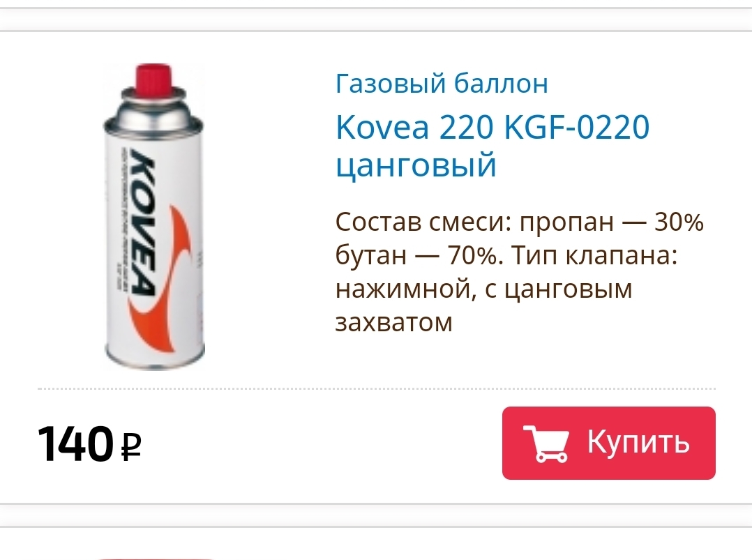Screen dimensions: 752x560
Task: Click the Купить button label
Action: [639, 441]
